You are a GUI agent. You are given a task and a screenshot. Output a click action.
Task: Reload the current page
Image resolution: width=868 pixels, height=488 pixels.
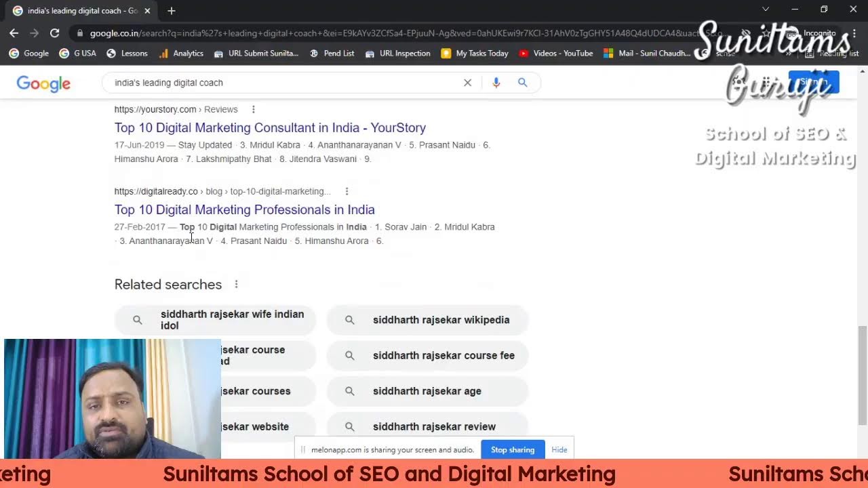pos(54,33)
